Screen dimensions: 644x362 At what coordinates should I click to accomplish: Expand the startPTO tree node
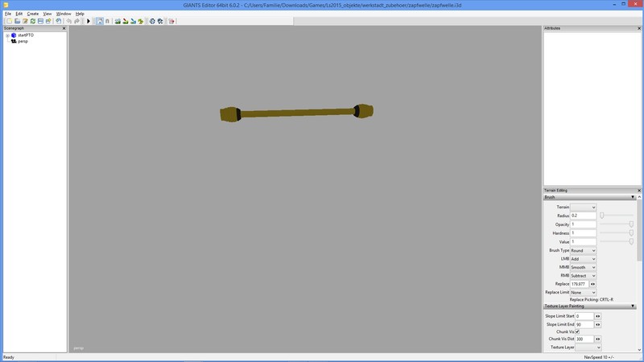pyautogui.click(x=6, y=35)
